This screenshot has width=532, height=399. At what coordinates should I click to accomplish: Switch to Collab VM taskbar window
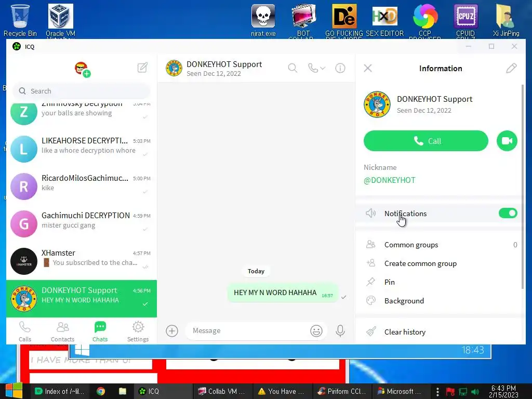221,391
